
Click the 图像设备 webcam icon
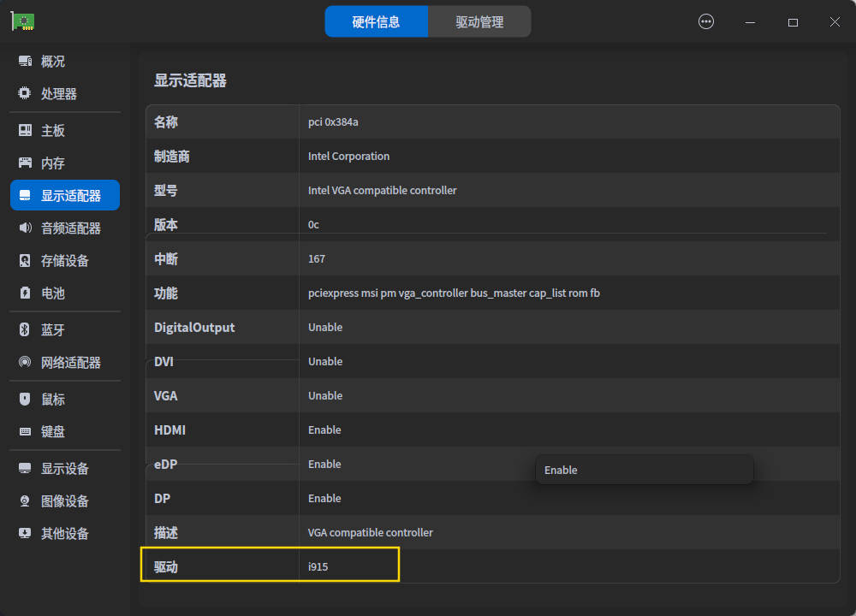tap(25, 500)
